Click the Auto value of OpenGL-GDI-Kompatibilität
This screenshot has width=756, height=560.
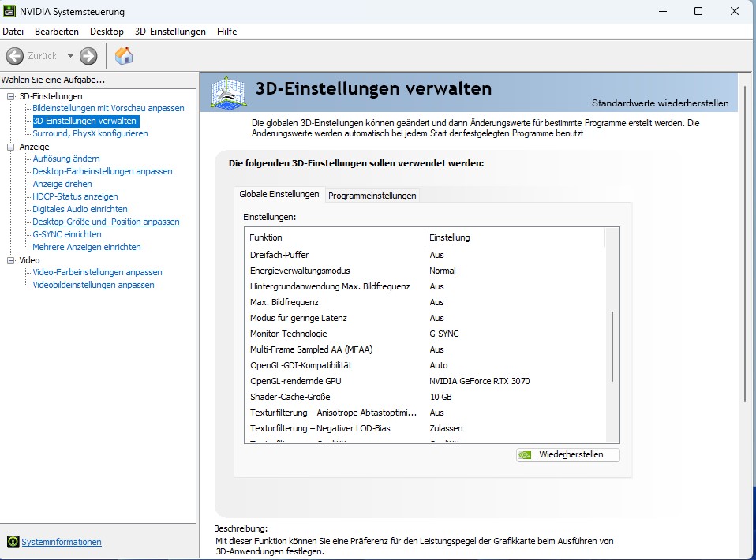click(439, 365)
